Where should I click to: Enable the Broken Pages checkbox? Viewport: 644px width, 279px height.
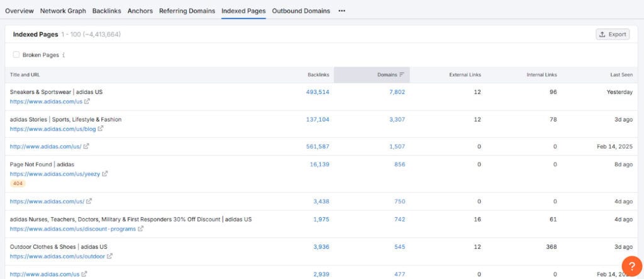[16, 55]
